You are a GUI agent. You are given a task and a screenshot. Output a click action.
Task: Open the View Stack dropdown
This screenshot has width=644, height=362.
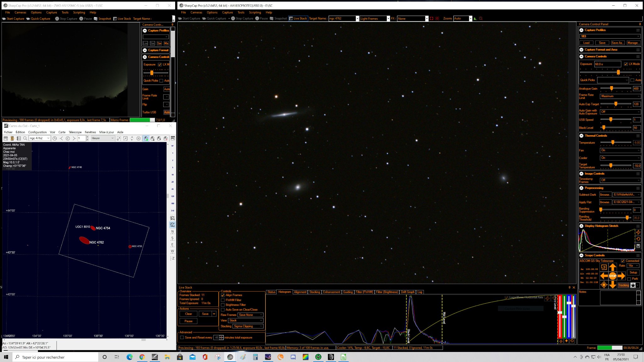coord(246,321)
